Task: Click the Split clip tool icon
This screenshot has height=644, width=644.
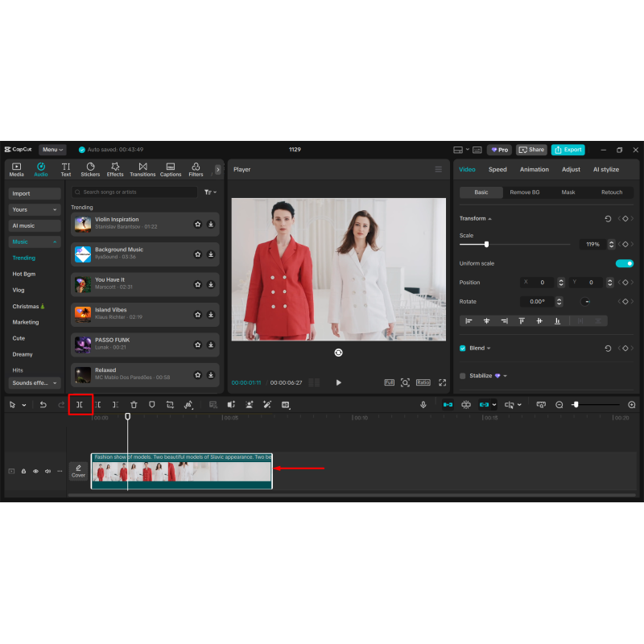Action: point(80,405)
